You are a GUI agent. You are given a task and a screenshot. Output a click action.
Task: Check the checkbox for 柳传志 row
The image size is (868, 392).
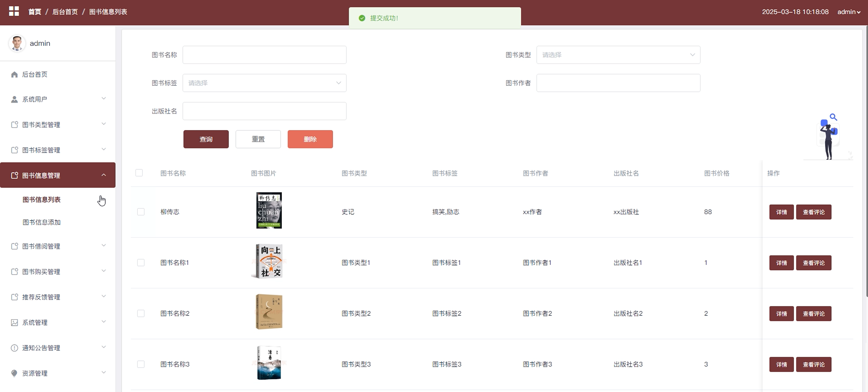141,212
